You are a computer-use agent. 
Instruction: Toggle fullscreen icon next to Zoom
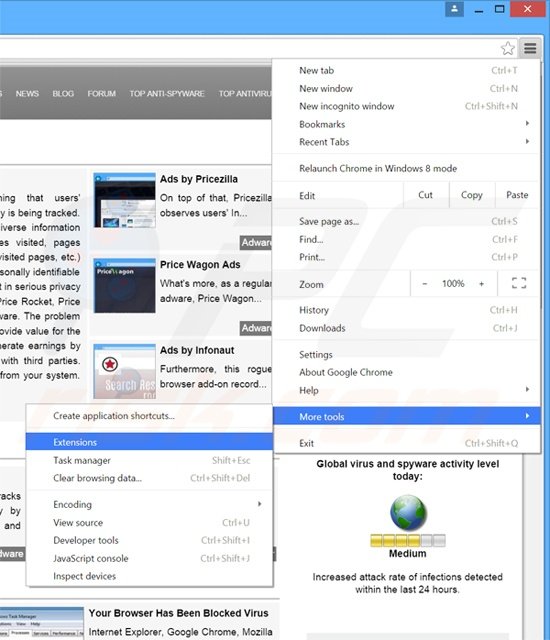(519, 283)
